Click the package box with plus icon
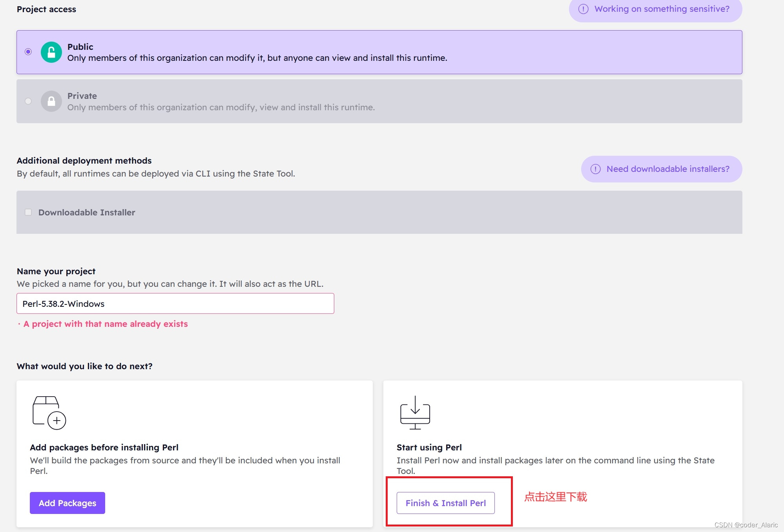This screenshot has width=784, height=532. pyautogui.click(x=49, y=413)
